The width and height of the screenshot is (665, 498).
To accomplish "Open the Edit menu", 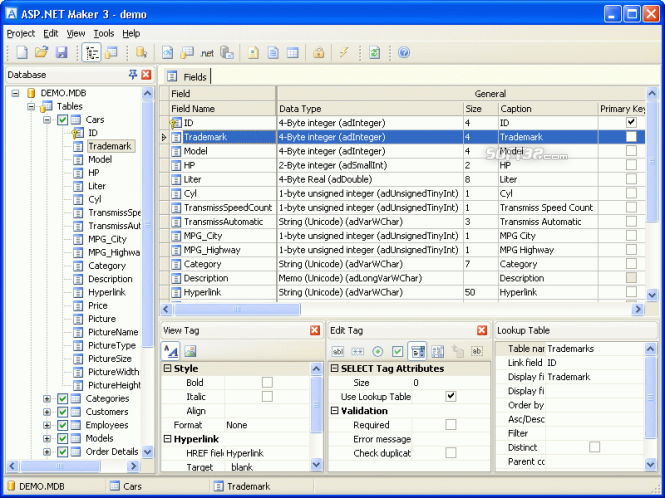I will coord(50,33).
